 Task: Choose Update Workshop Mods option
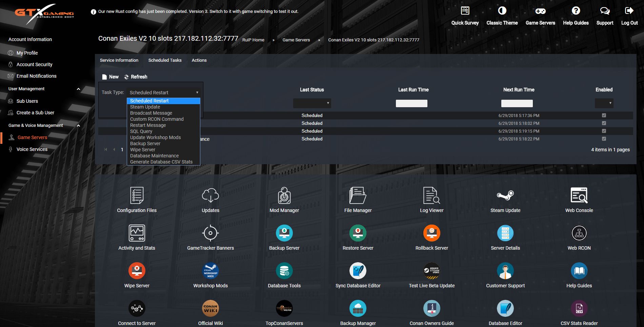163,137
